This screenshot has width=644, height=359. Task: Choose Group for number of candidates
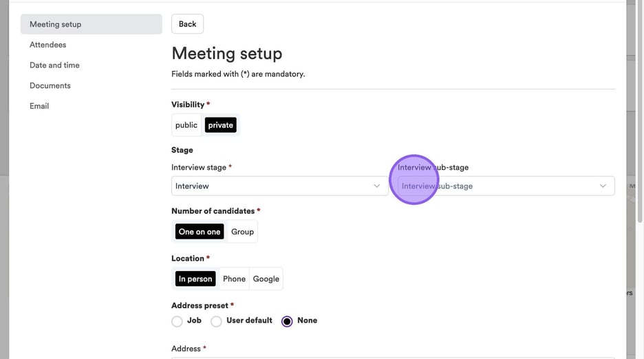click(242, 232)
